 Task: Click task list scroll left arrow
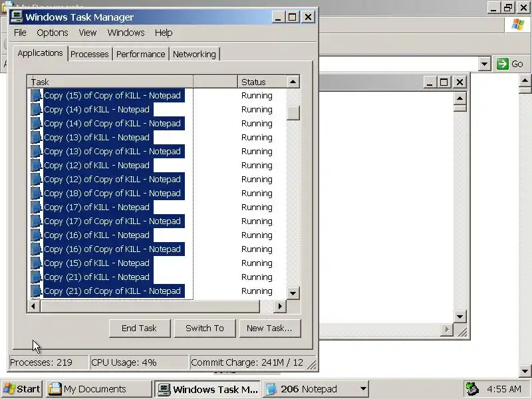pos(33,306)
